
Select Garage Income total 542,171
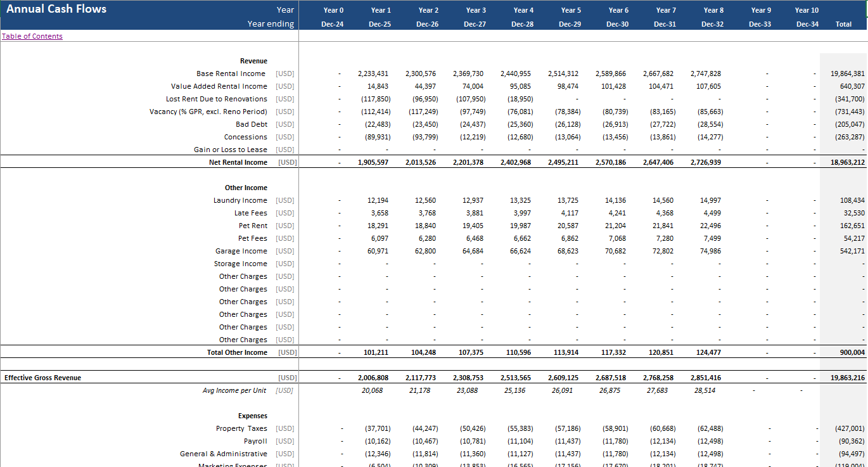click(852, 251)
